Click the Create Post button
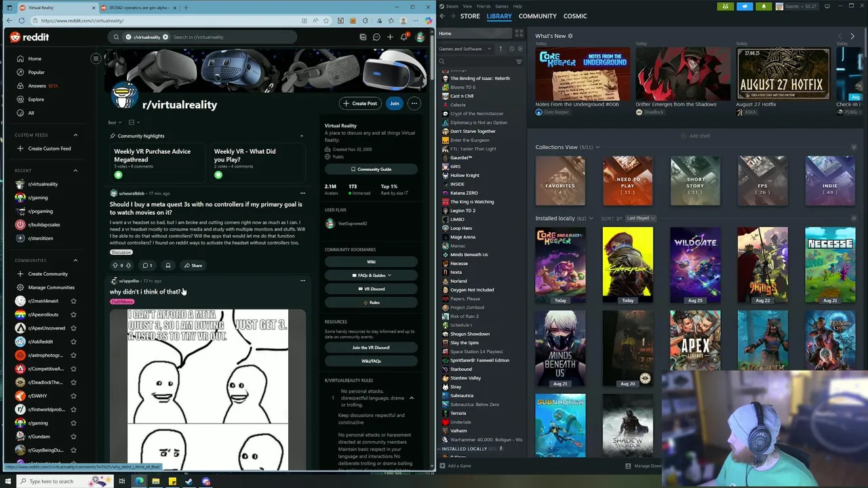Image resolution: width=868 pixels, height=488 pixels. coord(360,104)
